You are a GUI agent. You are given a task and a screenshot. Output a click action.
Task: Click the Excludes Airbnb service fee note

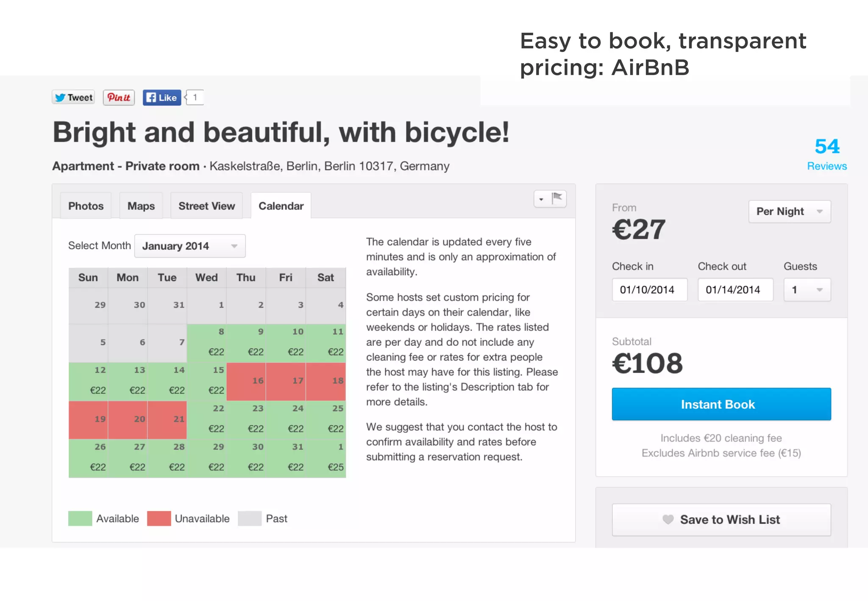721,453
